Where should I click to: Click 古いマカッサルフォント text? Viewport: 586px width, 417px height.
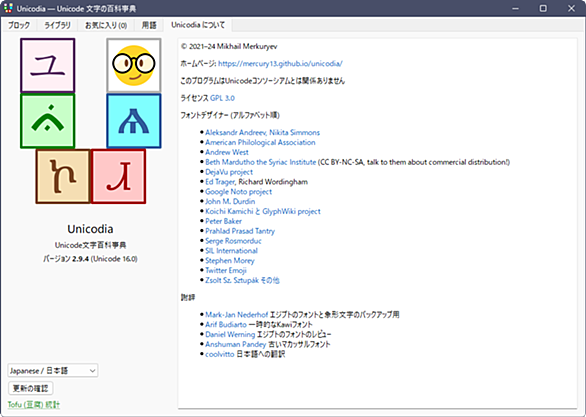point(299,344)
